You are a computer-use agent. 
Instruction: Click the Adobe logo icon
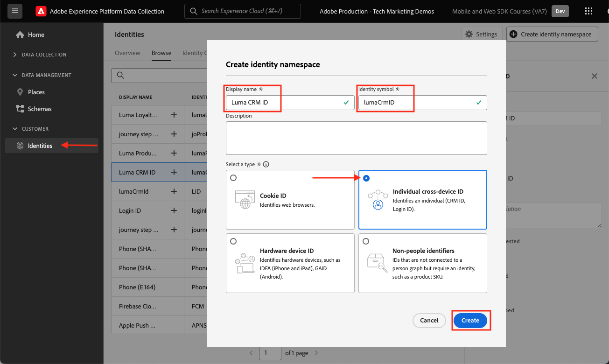click(x=41, y=11)
